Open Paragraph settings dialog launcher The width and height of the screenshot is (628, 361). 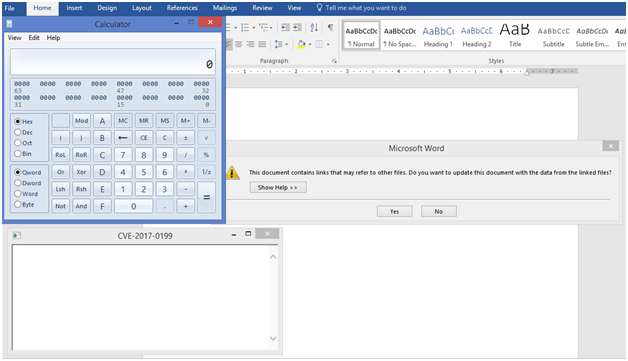334,61
